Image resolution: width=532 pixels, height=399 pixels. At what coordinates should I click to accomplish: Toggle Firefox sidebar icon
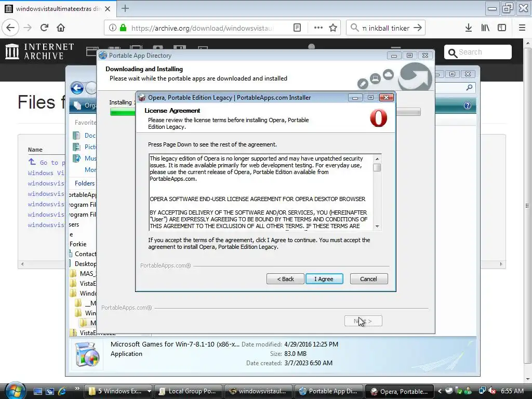[502, 28]
